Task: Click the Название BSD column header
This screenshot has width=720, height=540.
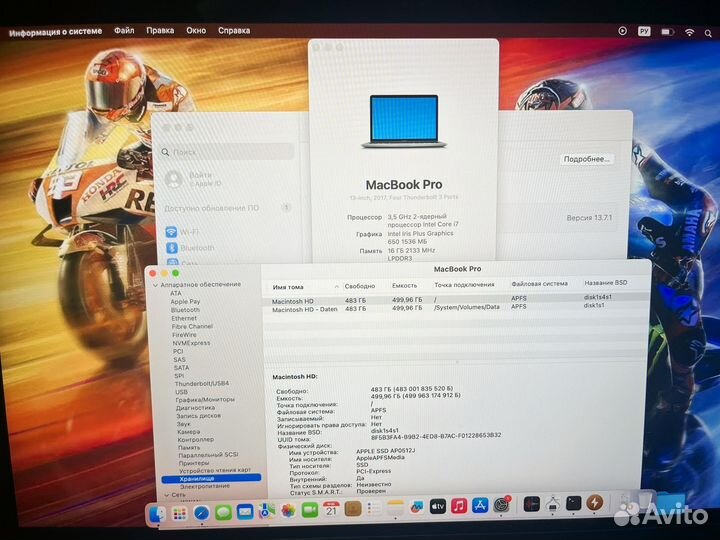Action: (606, 283)
